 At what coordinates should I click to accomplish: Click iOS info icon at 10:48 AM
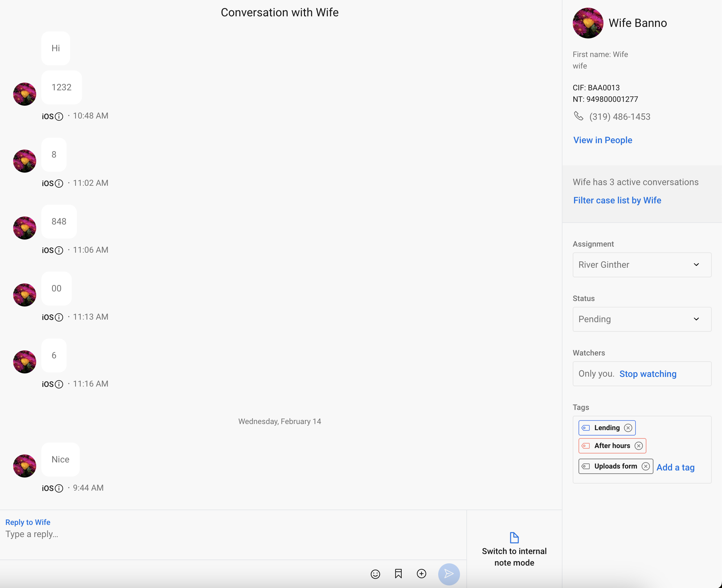(59, 117)
